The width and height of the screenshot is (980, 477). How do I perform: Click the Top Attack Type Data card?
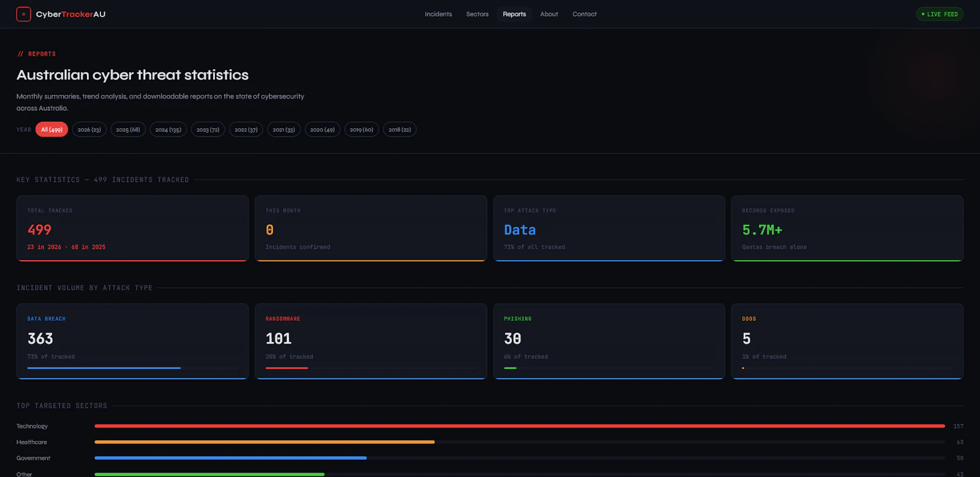pos(609,228)
